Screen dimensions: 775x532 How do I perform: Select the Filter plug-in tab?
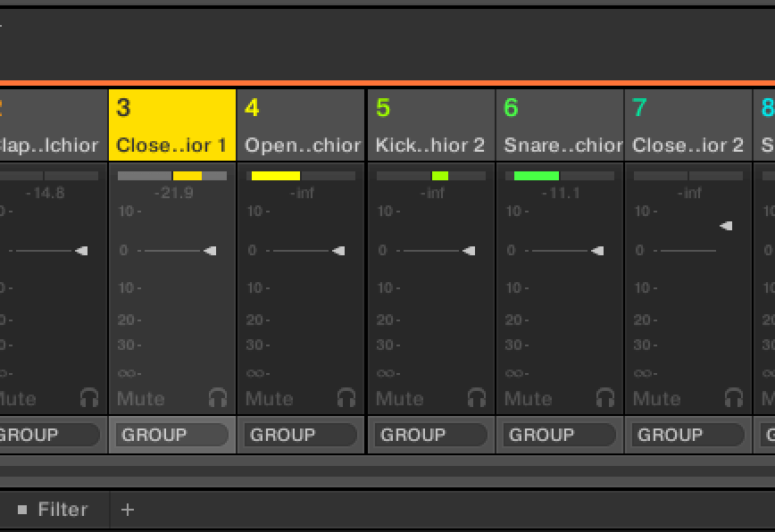(x=62, y=510)
